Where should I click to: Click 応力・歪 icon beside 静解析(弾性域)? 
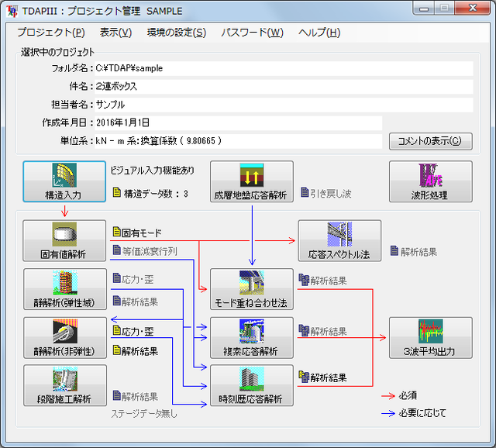117,278
